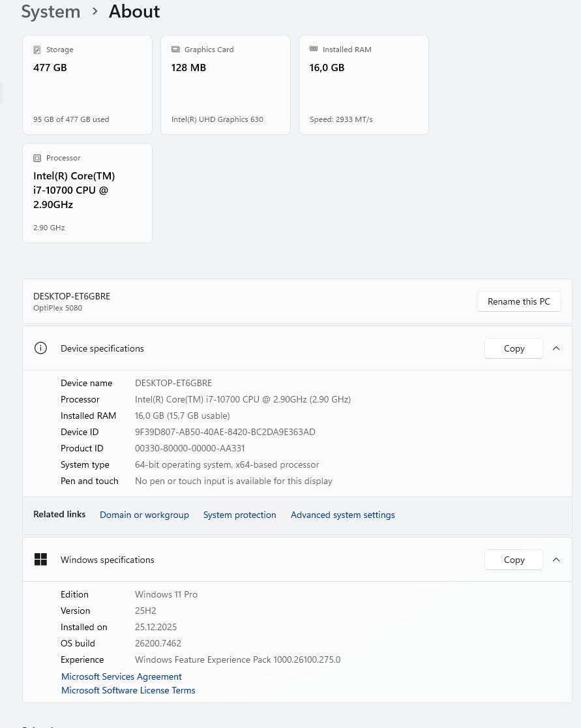The width and height of the screenshot is (581, 728).
Task: Collapse the Device specifications section
Action: coord(556,348)
